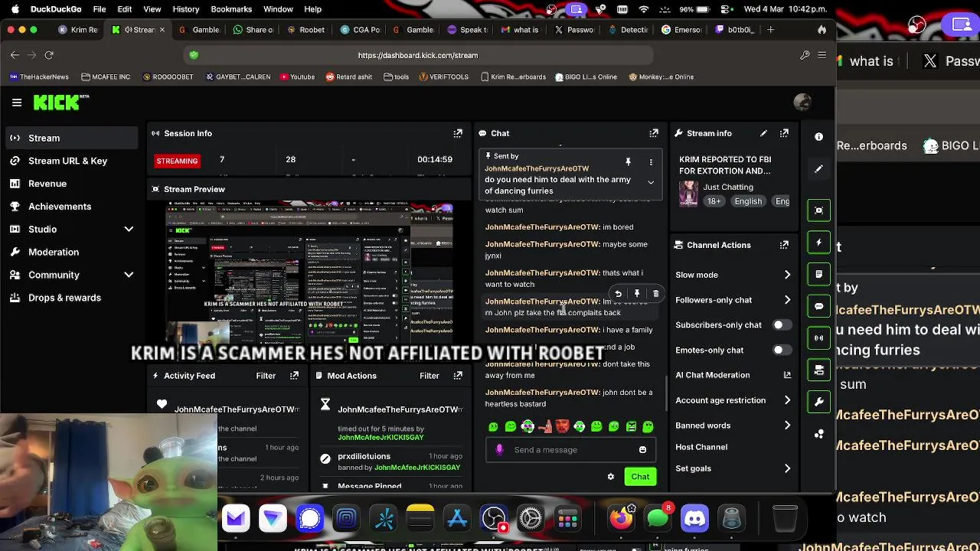Image resolution: width=980 pixels, height=551 pixels.
Task: Click the three-dots cluster icon in sidebar
Action: tap(818, 434)
